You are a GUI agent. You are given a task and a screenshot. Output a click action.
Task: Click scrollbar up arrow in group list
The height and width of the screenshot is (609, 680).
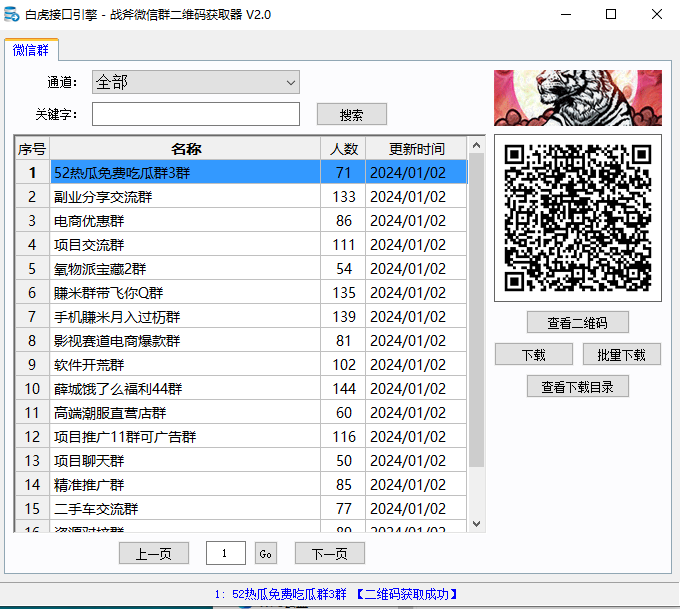pos(476,147)
